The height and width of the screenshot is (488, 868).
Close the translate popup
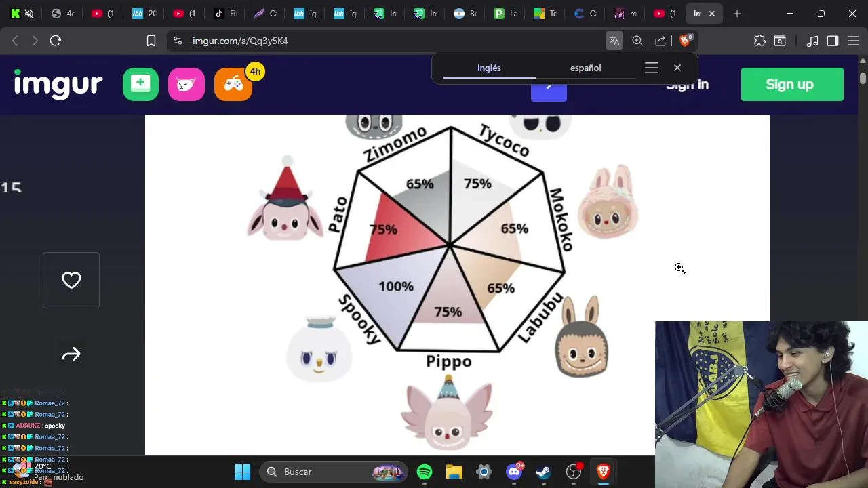[677, 68]
